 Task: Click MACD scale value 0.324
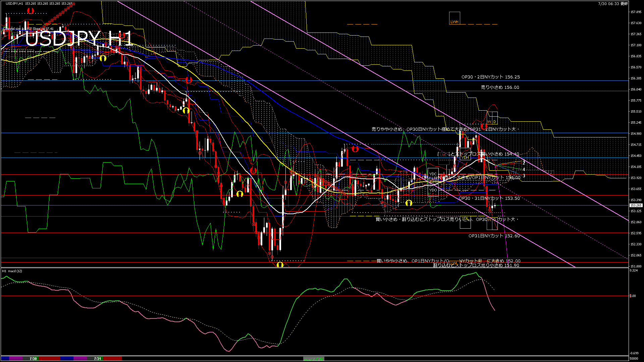click(x=634, y=270)
